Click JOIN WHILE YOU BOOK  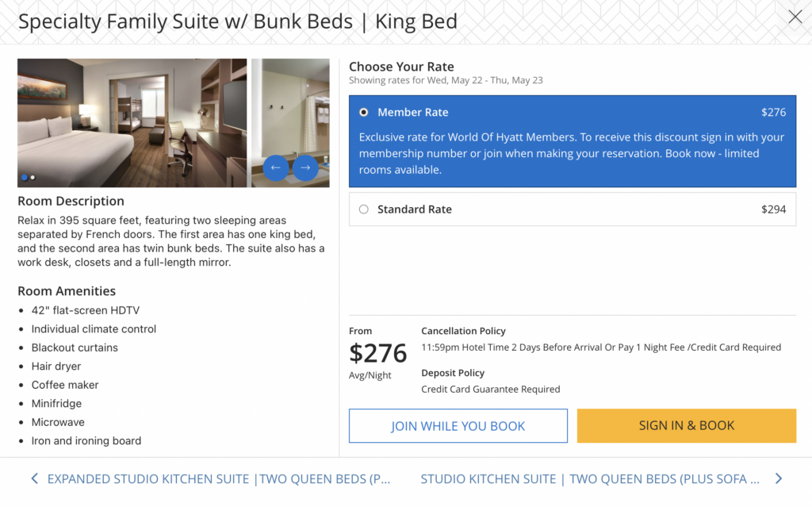point(458,425)
